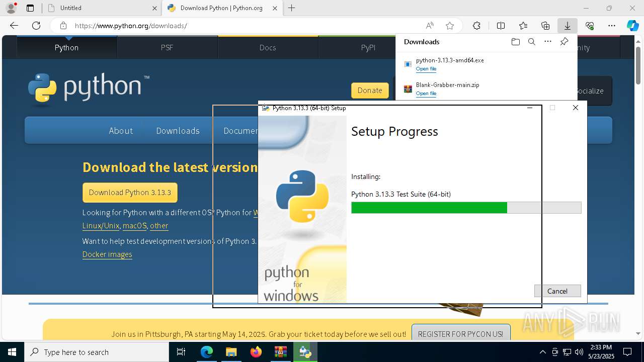Open the notification center icon

click(627, 352)
